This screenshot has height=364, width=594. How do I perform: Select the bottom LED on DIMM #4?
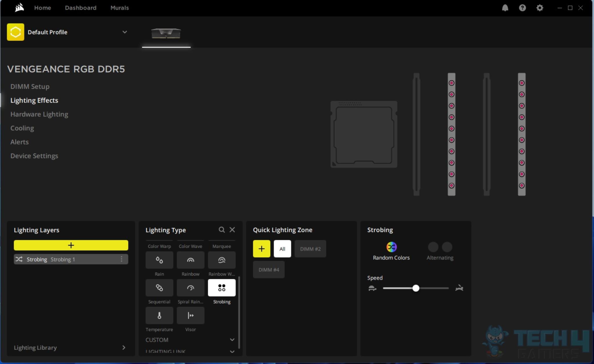coord(522,186)
